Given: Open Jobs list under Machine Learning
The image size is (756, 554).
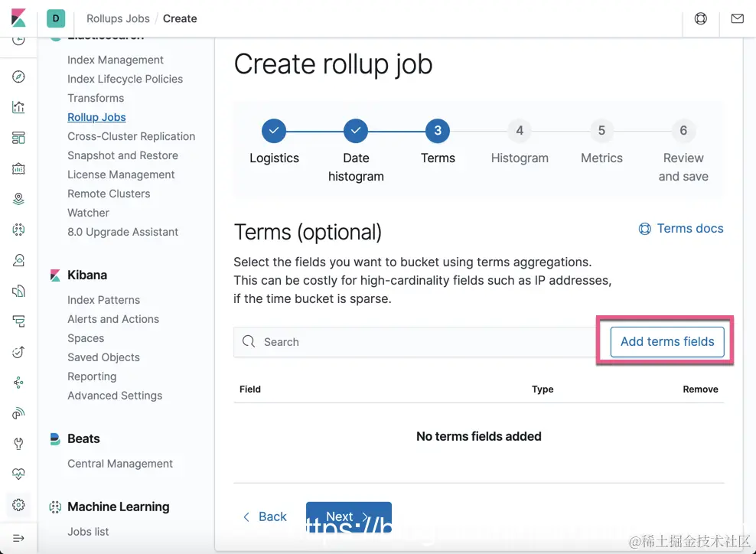Looking at the screenshot, I should [88, 532].
